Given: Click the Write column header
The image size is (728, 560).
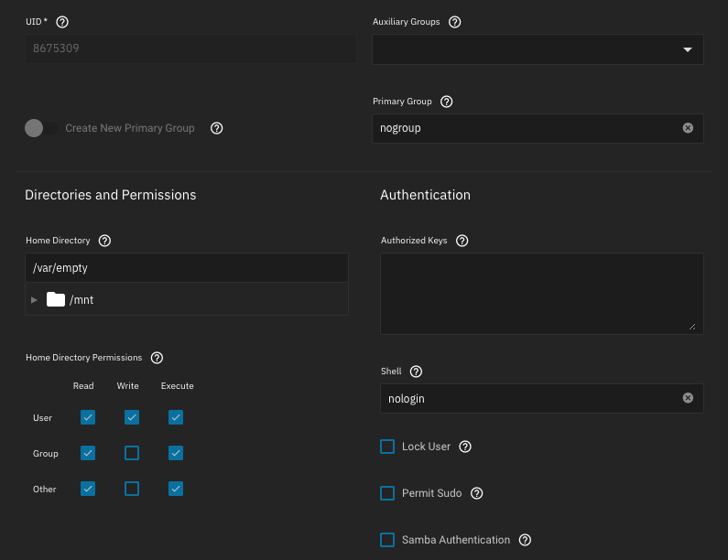Looking at the screenshot, I should coord(127,386).
